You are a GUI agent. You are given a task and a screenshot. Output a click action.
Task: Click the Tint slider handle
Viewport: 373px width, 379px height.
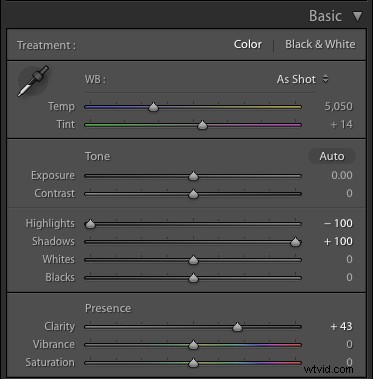tap(202, 125)
